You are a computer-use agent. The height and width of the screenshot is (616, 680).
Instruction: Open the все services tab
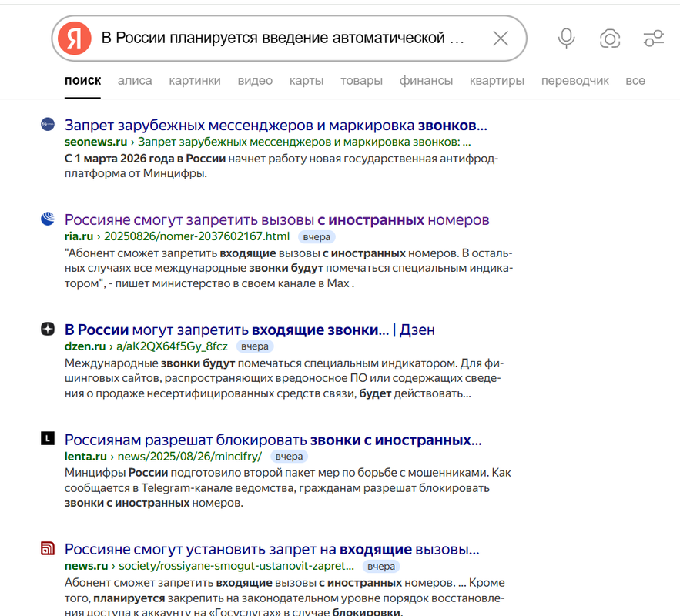tap(635, 81)
